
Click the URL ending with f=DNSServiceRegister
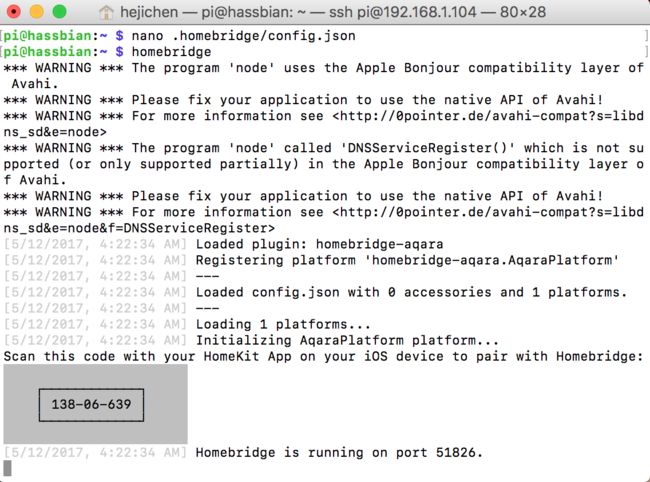pyautogui.click(x=323, y=220)
